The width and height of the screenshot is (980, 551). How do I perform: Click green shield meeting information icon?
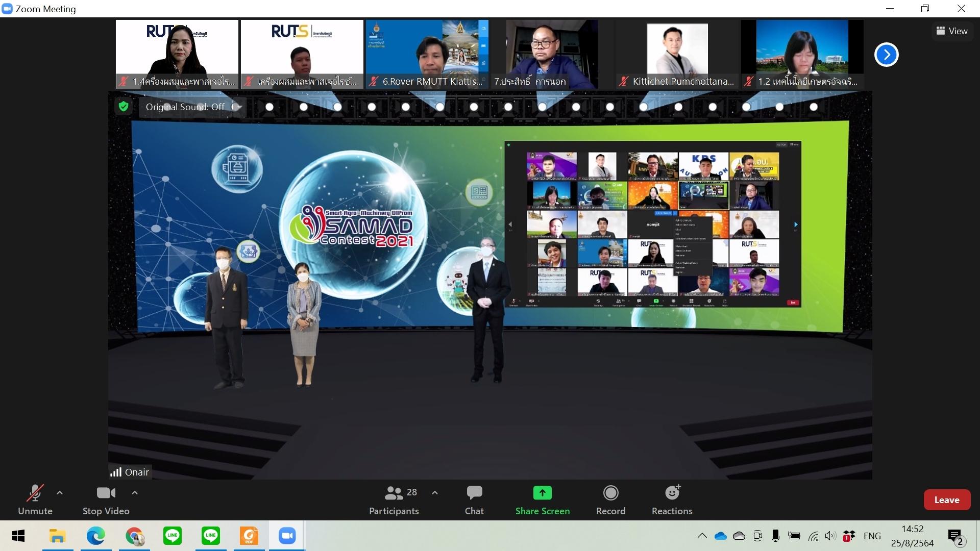coord(123,107)
